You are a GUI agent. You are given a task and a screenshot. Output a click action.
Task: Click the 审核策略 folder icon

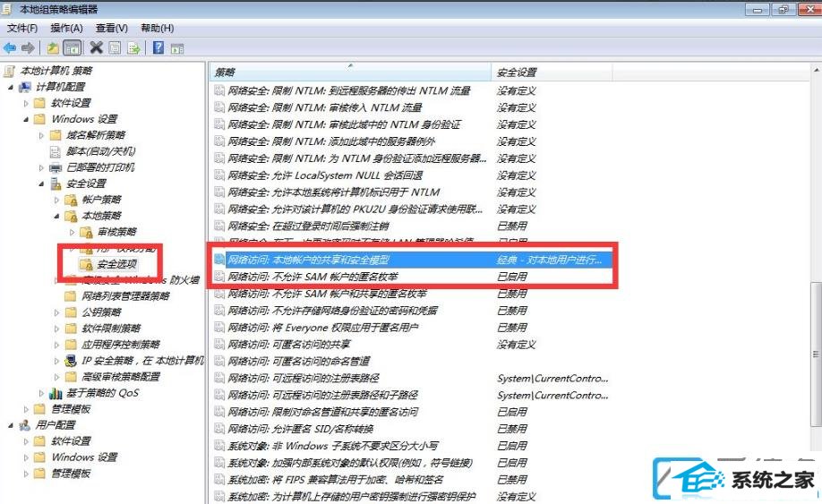point(86,232)
